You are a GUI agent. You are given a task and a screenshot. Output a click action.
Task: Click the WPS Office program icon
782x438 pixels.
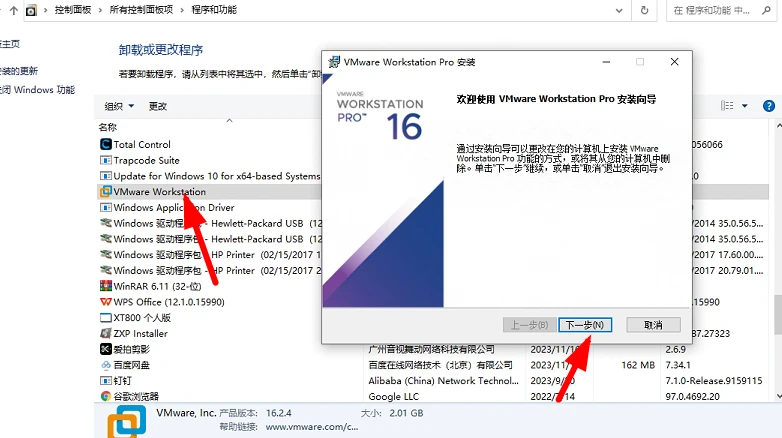(106, 302)
